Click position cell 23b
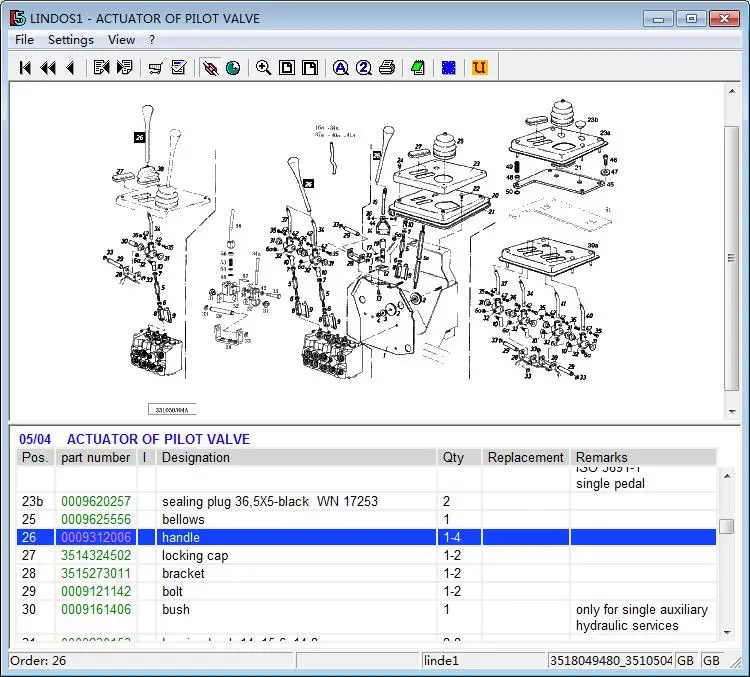 tap(33, 501)
